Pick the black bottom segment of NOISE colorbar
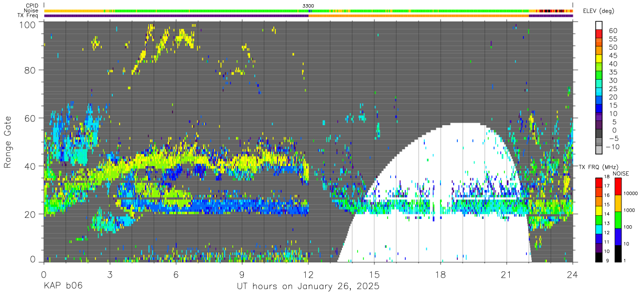The image size is (644, 297). pyautogui.click(x=618, y=253)
